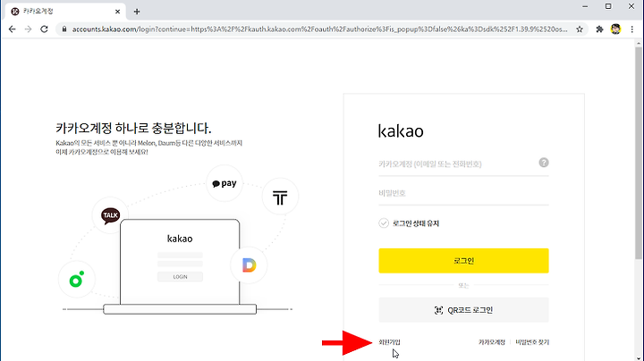
Task: Click the browser back arrow
Action: tap(12, 29)
